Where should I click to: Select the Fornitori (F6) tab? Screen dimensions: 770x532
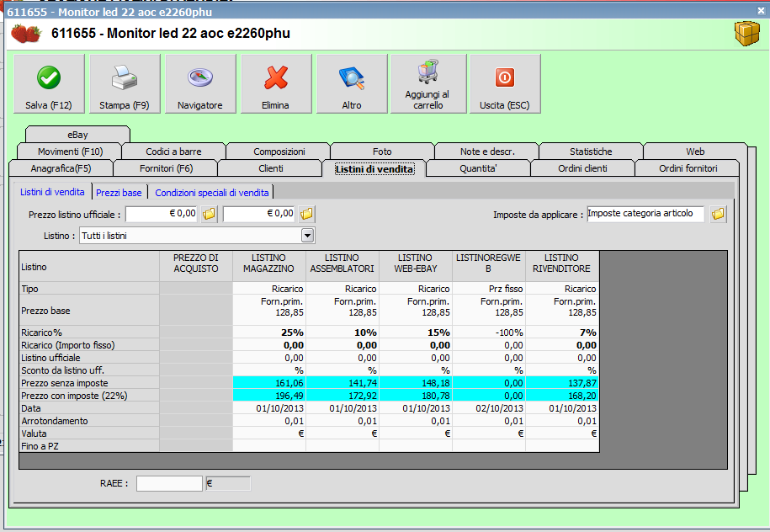click(x=166, y=168)
